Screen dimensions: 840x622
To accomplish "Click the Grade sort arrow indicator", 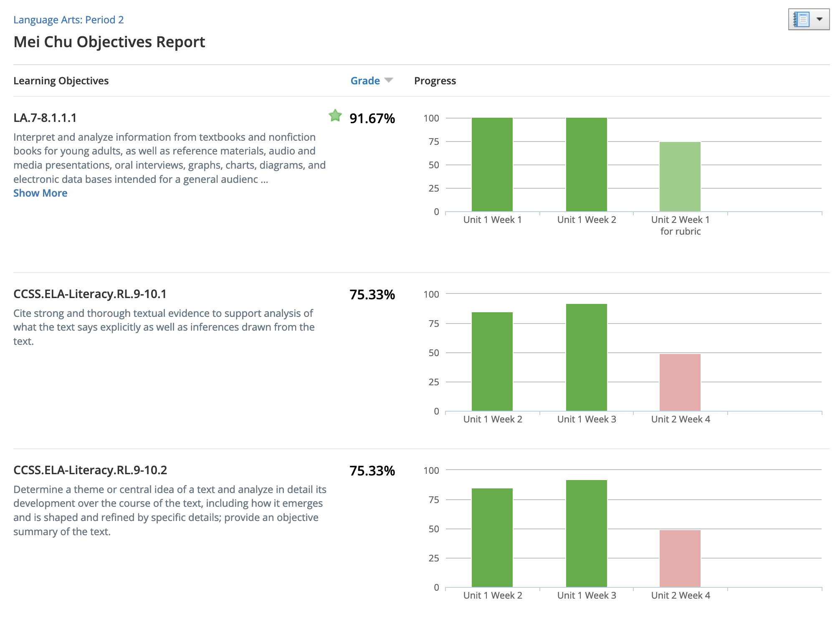I will [x=389, y=80].
